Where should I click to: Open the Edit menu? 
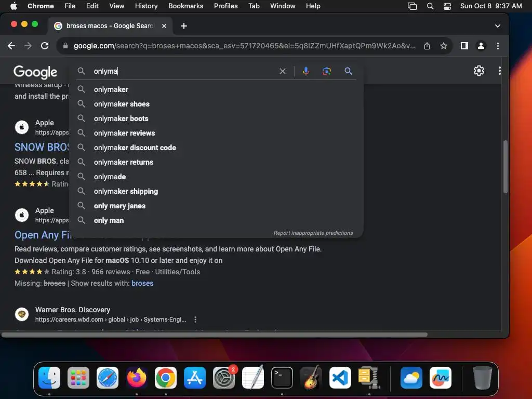click(92, 6)
